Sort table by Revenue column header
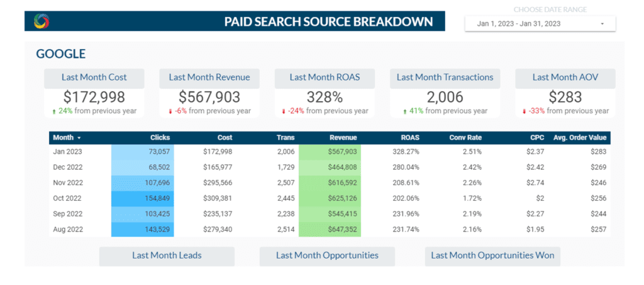 click(343, 138)
